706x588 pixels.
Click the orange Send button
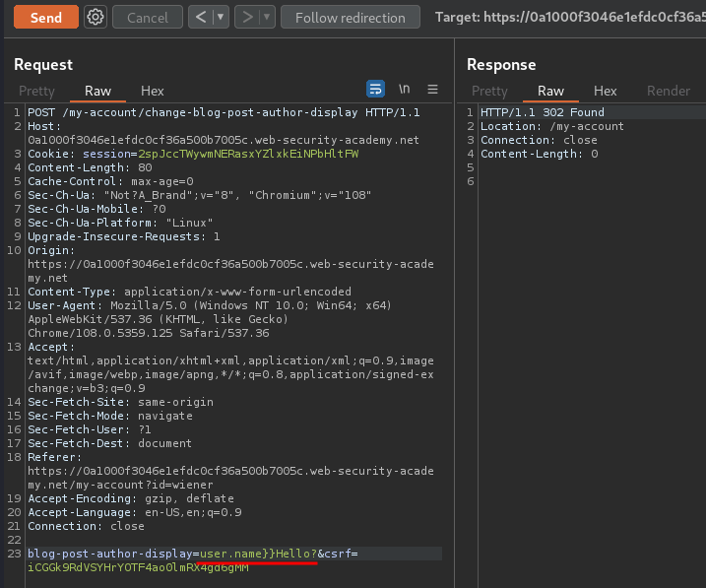pyautogui.click(x=46, y=17)
